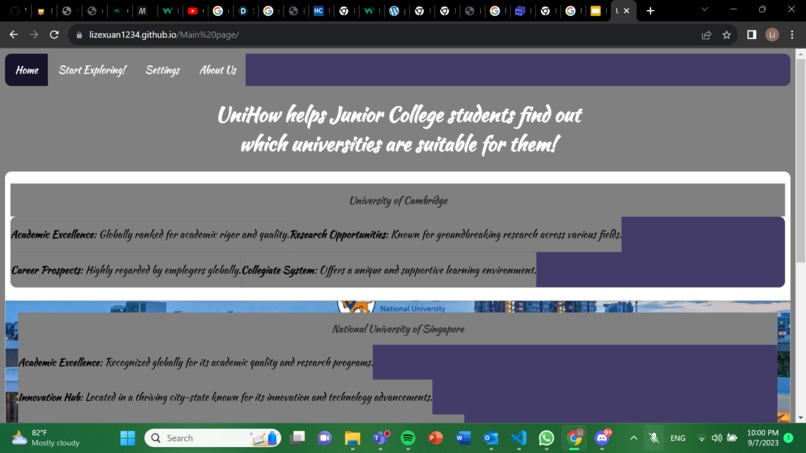
Task: Open Chrome's three-dot menu
Action: click(x=792, y=34)
